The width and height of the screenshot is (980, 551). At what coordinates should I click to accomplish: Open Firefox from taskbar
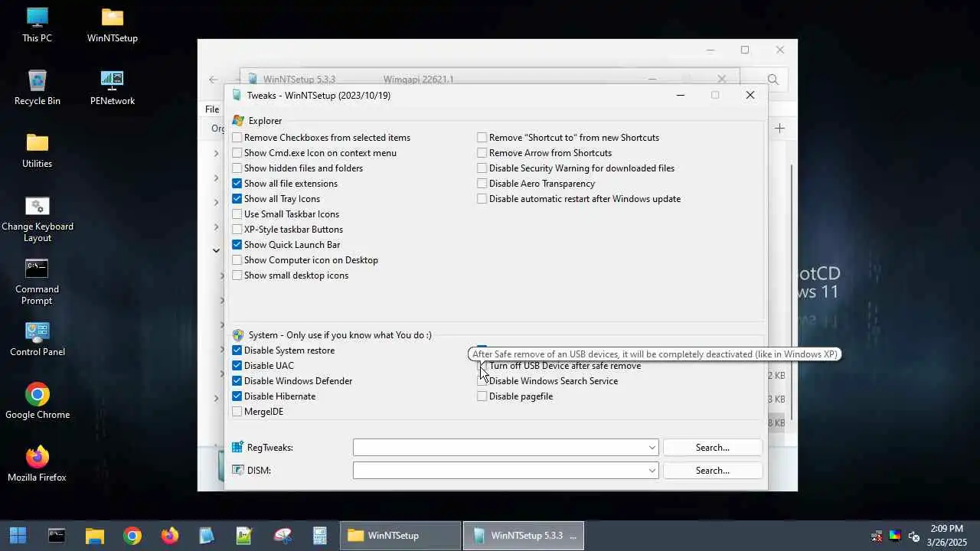pos(170,536)
